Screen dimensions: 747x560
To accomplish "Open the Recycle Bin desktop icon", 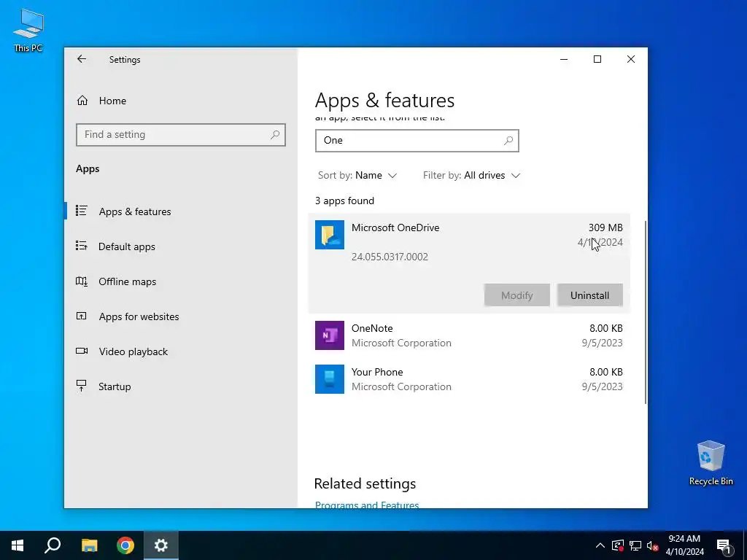I will (x=711, y=463).
